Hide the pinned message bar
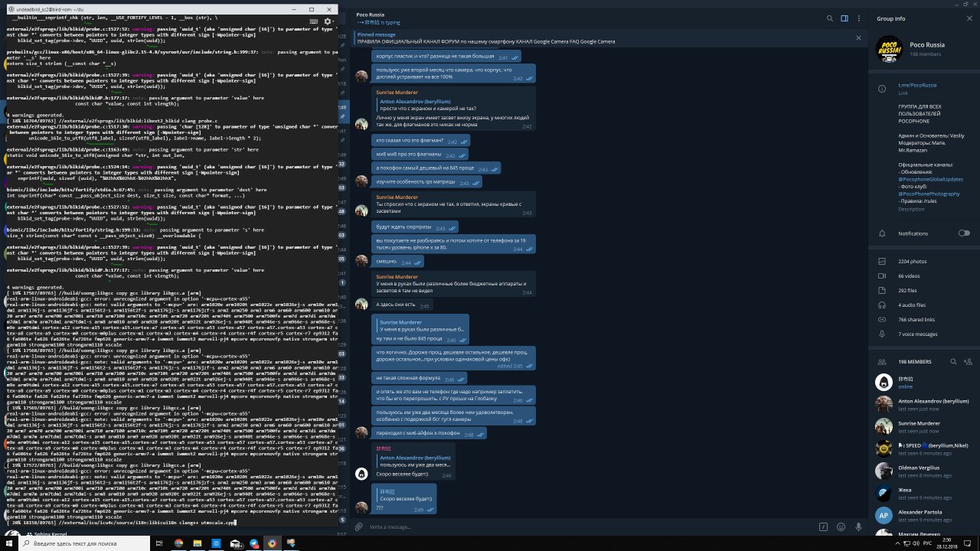Viewport: 980px width, 551px height. click(858, 37)
